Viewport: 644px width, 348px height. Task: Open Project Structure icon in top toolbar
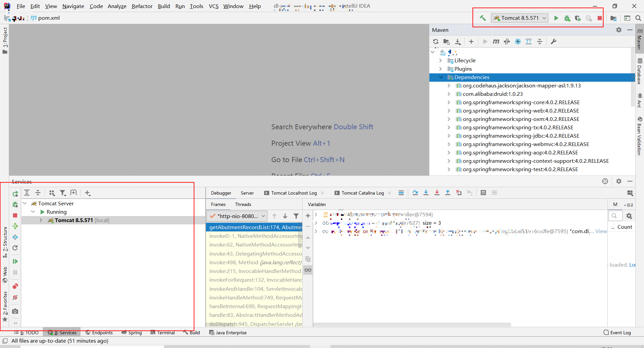click(613, 18)
